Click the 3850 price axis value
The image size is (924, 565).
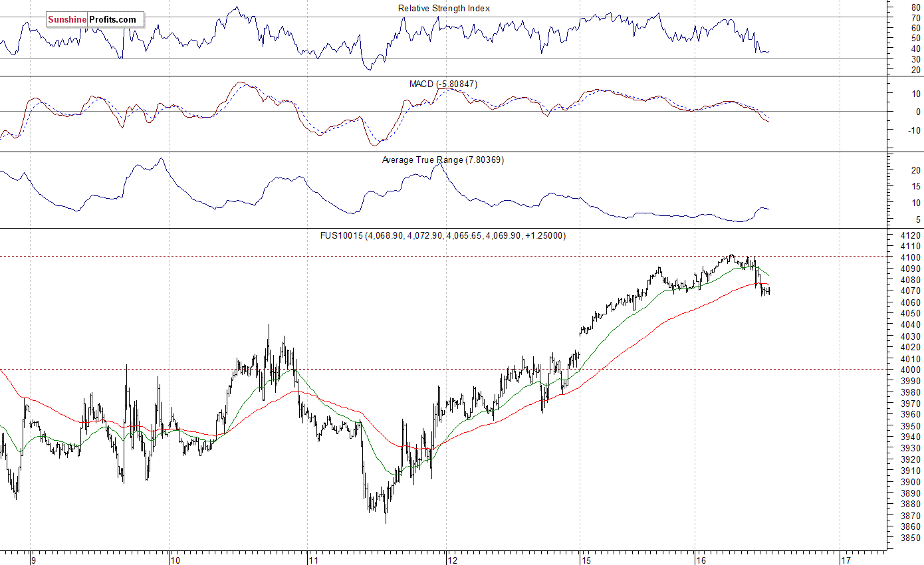(910, 538)
